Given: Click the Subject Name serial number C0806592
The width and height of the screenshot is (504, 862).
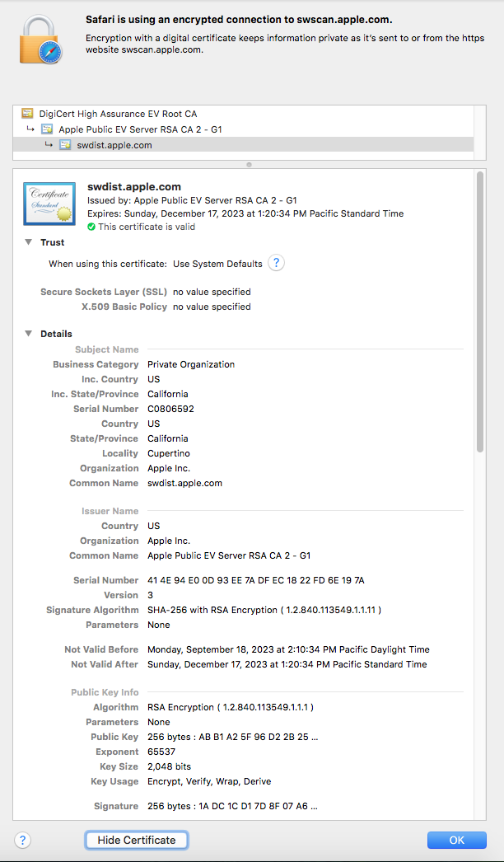Looking at the screenshot, I should (171, 409).
